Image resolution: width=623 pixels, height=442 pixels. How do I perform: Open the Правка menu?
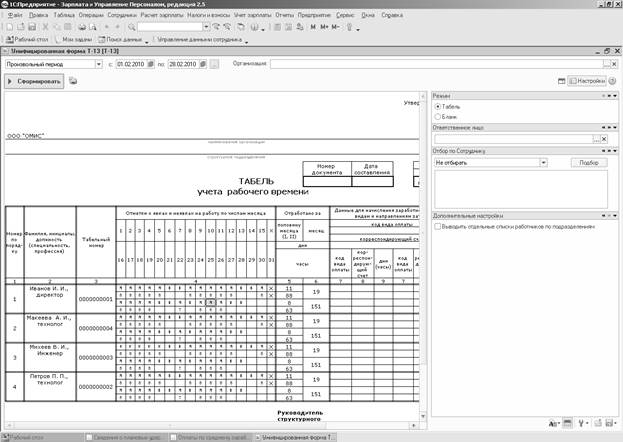click(x=39, y=15)
